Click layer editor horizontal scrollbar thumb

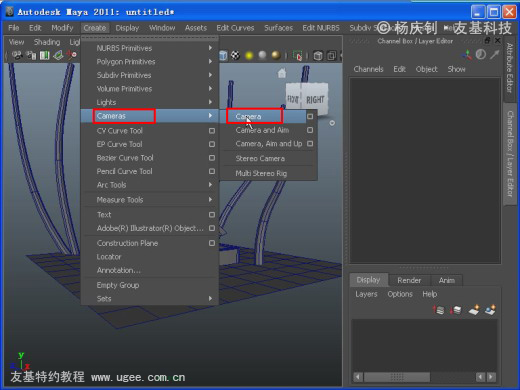click(x=397, y=377)
